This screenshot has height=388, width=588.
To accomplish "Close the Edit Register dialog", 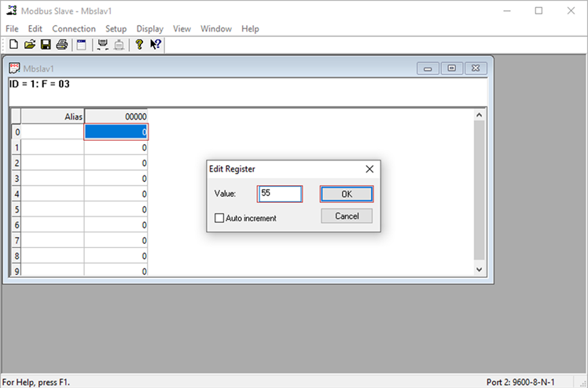I will coord(369,169).
